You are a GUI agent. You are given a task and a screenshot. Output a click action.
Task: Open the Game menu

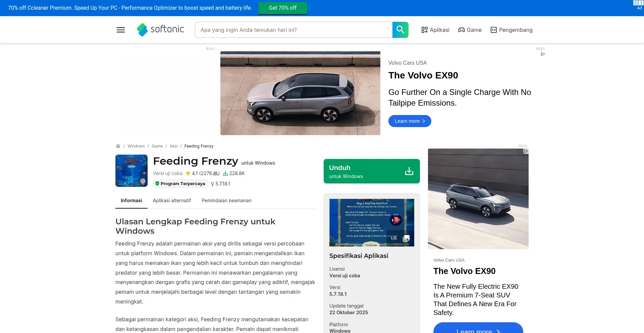(x=470, y=30)
